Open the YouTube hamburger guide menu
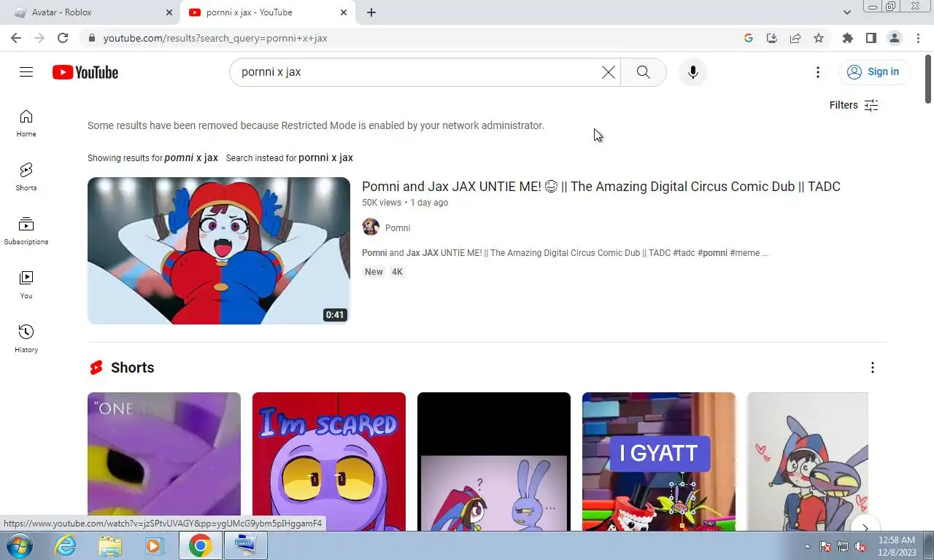The image size is (934, 560). pos(26,71)
